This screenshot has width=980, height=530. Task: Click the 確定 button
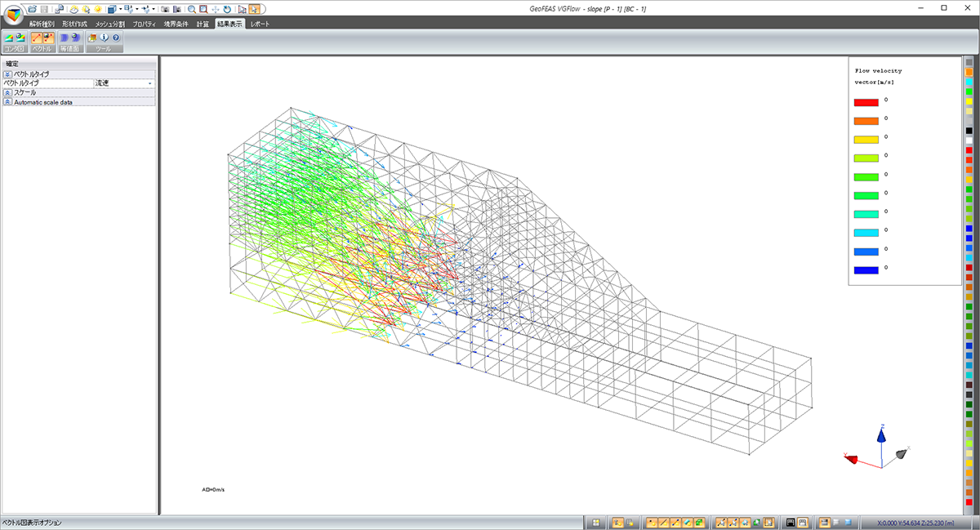click(12, 64)
